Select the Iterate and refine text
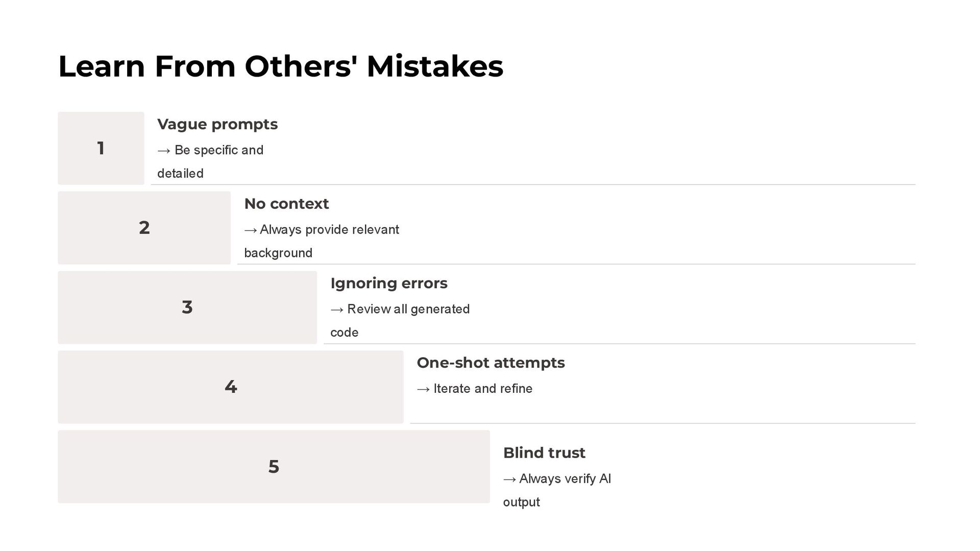 pyautogui.click(x=475, y=389)
